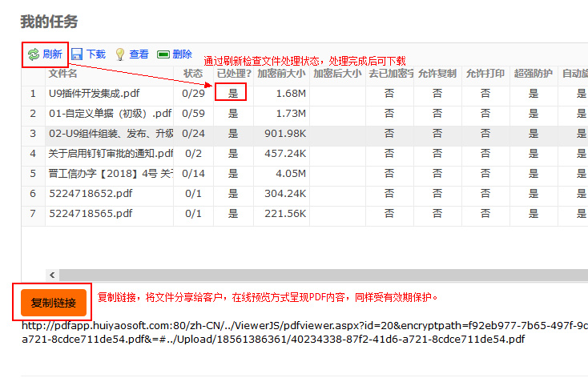Viewport: 588px width, 386px height.
Task: Click the download floppy disk icon
Action: [78, 54]
